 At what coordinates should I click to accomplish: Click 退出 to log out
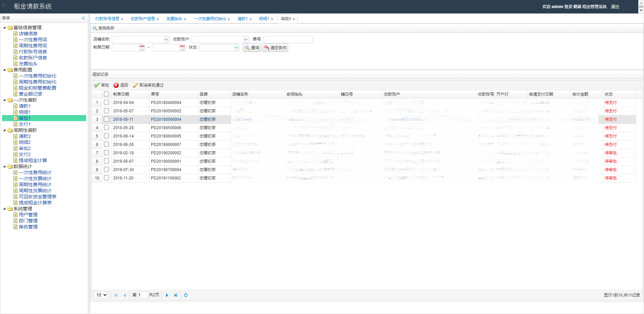click(615, 7)
